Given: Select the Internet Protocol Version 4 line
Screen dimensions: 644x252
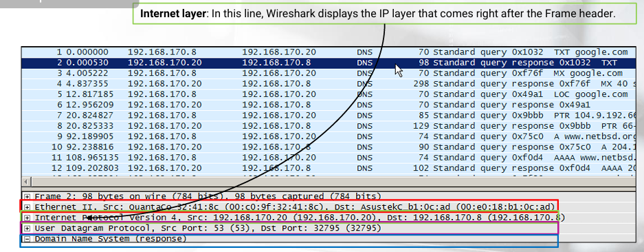Looking at the screenshot, I should click(x=300, y=218).
